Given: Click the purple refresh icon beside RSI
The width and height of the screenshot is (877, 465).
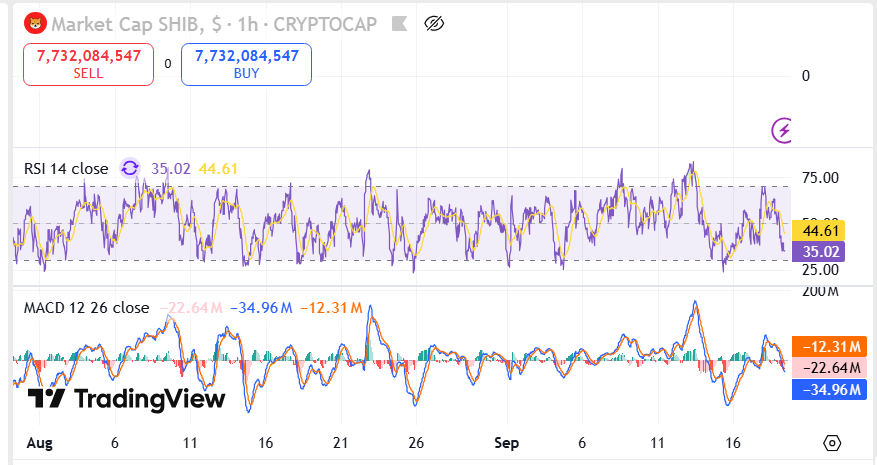Looking at the screenshot, I should pyautogui.click(x=130, y=169).
